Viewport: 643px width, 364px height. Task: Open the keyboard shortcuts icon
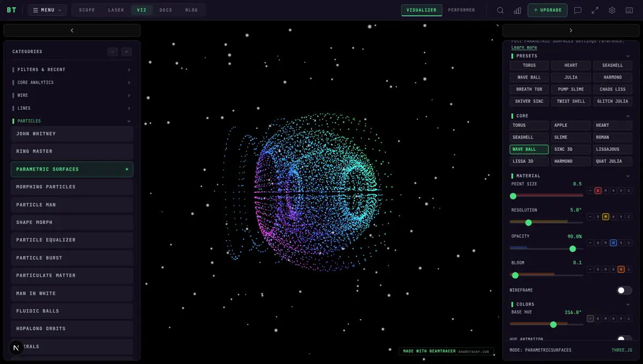[x=629, y=10]
